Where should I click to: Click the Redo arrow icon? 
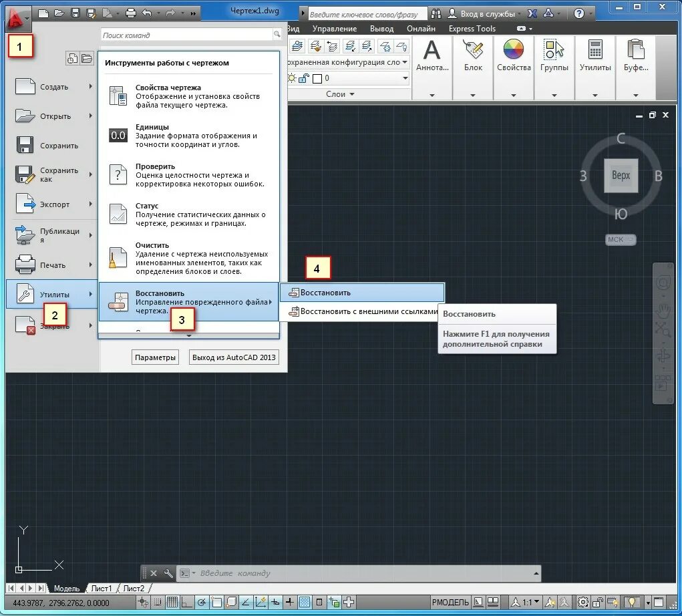tap(170, 13)
